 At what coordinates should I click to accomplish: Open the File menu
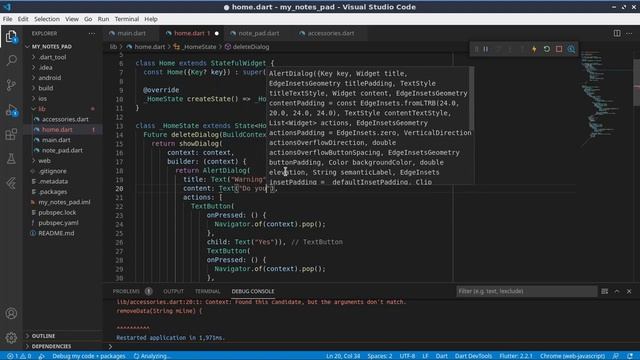point(7,19)
